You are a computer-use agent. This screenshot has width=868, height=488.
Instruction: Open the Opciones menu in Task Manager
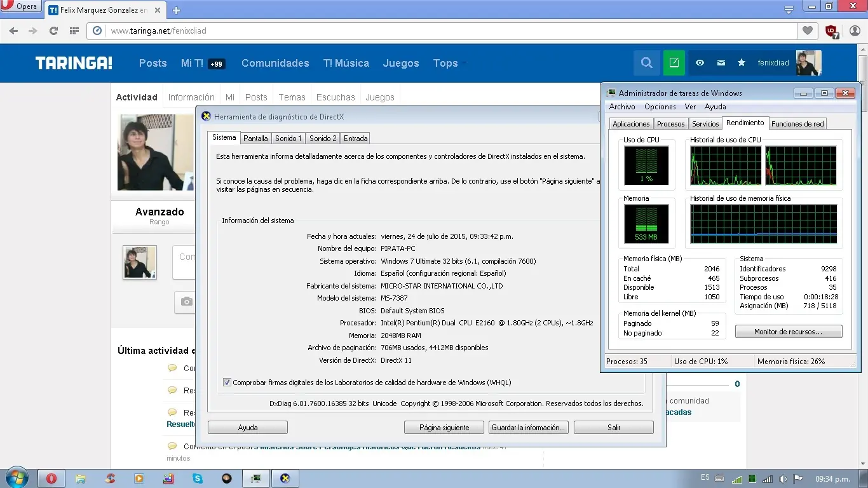(x=660, y=107)
